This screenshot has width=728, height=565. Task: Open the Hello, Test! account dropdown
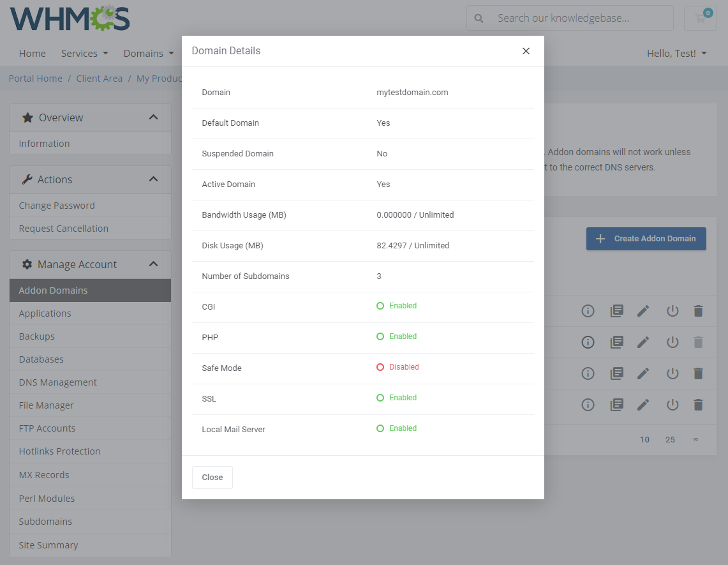(x=676, y=53)
